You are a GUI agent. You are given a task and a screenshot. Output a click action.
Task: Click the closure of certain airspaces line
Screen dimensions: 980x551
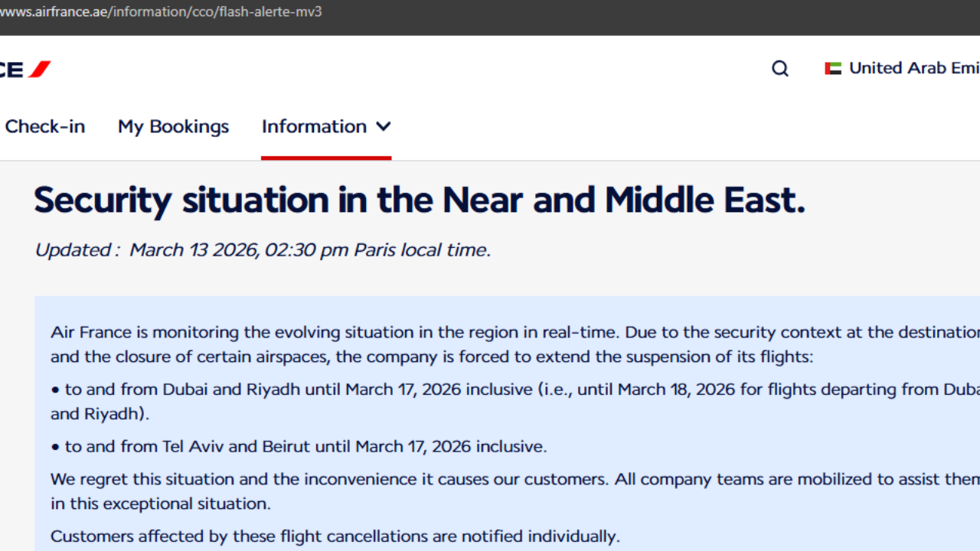point(432,357)
